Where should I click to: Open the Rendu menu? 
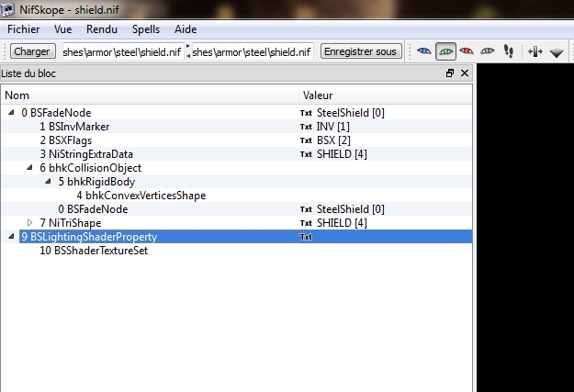(102, 29)
